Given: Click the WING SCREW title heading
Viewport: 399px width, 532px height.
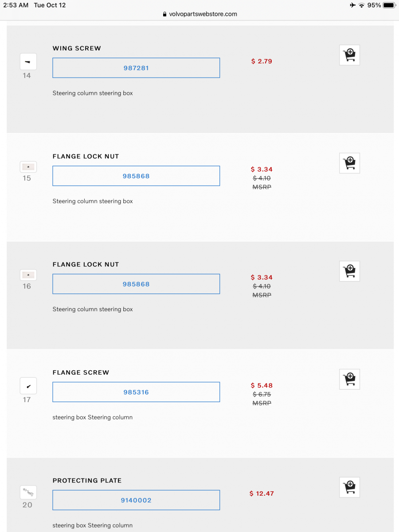Looking at the screenshot, I should 77,48.
